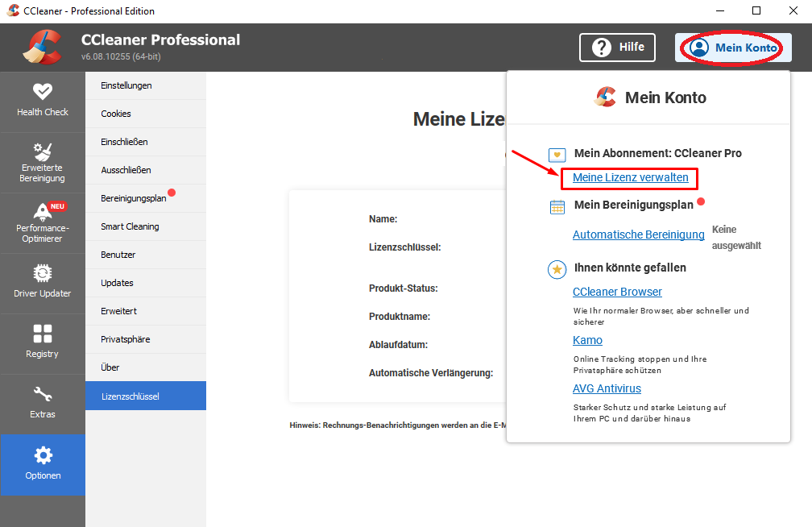Viewport: 812px width, 527px height.
Task: Open Über options page
Action: (x=146, y=367)
